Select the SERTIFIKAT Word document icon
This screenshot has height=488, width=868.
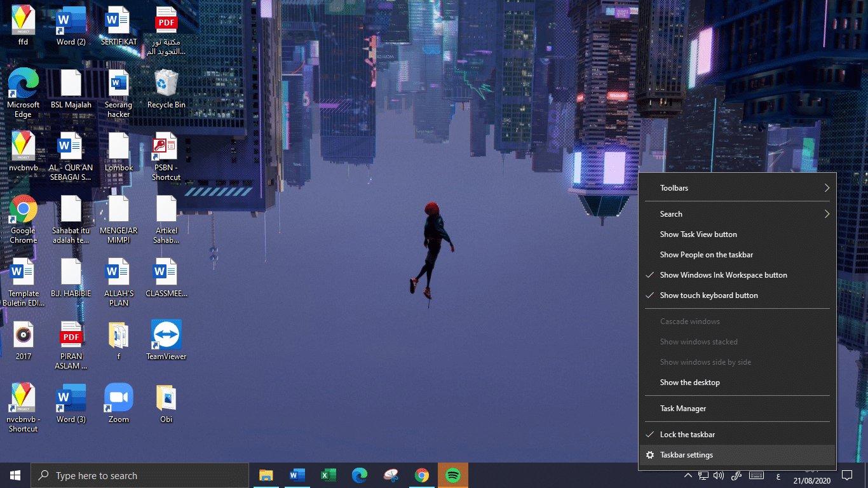coord(119,25)
